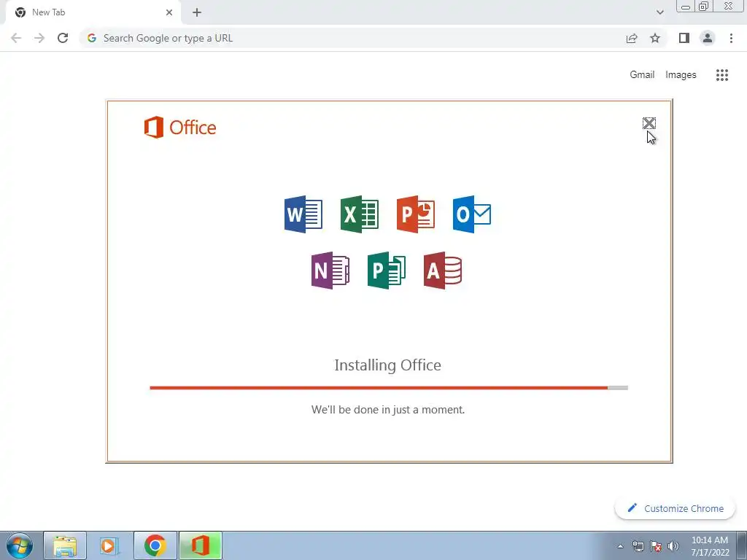
Task: Open the taskbar clock showing 10:14 AM
Action: 710,546
